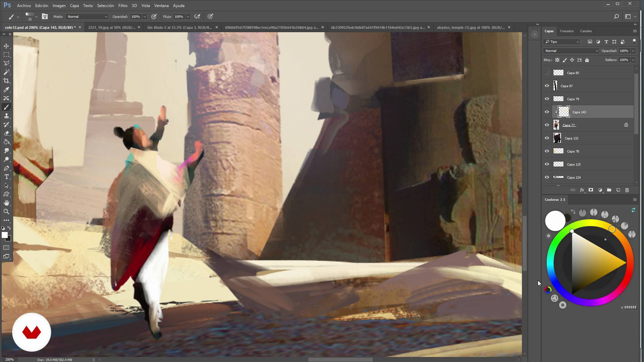Select the Magic Wand tool

[6, 72]
